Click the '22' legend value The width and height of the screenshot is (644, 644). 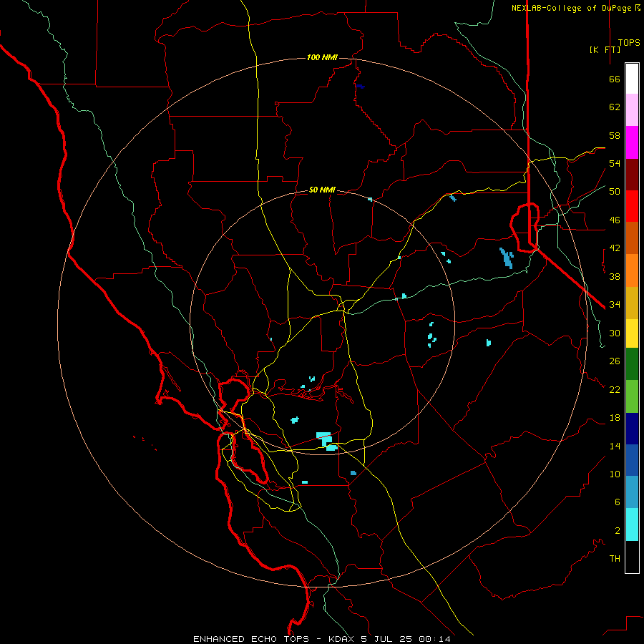pos(615,389)
